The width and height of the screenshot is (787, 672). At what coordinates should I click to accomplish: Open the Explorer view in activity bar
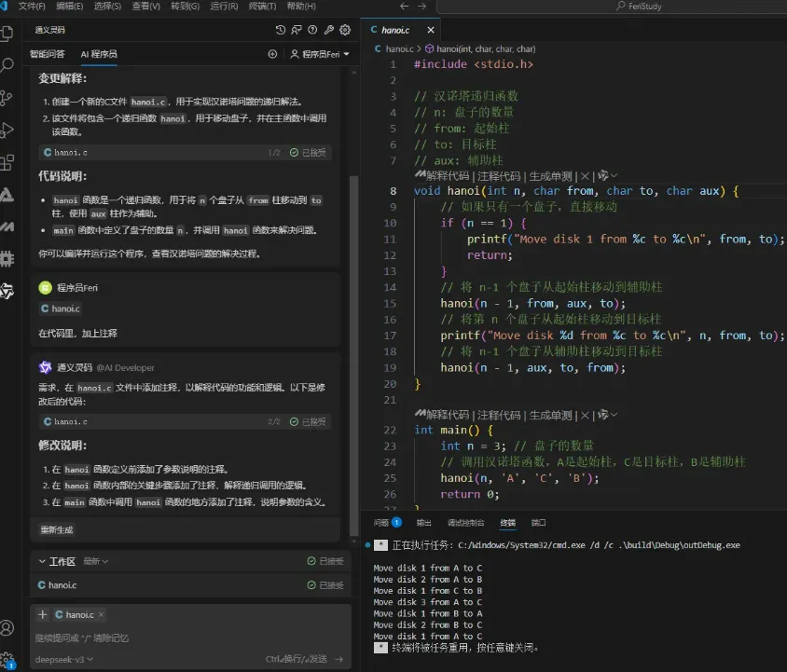7,34
